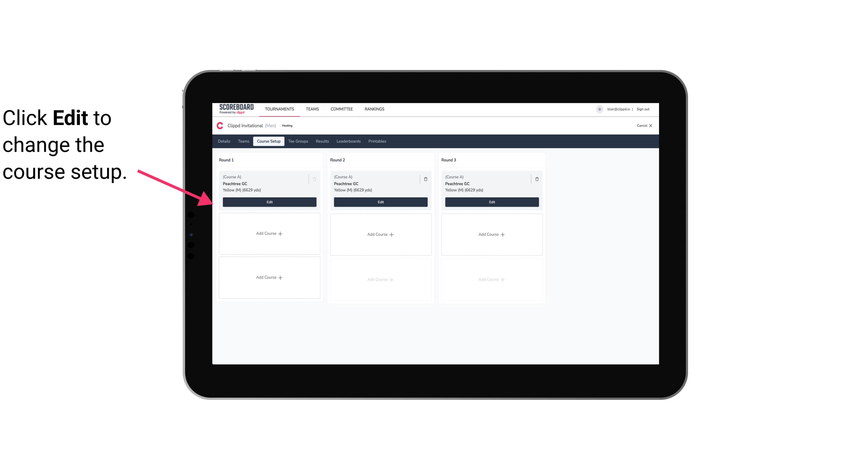Viewport: 868px width, 467px height.
Task: Click the Edit button for Round 1
Action: pyautogui.click(x=269, y=201)
